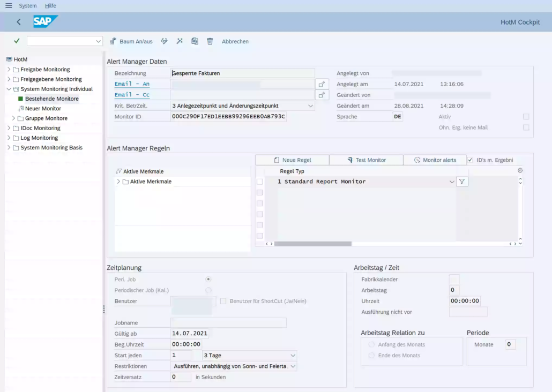Click the edit pencil icon in the toolbar
This screenshot has width=552, height=392.
point(164,41)
